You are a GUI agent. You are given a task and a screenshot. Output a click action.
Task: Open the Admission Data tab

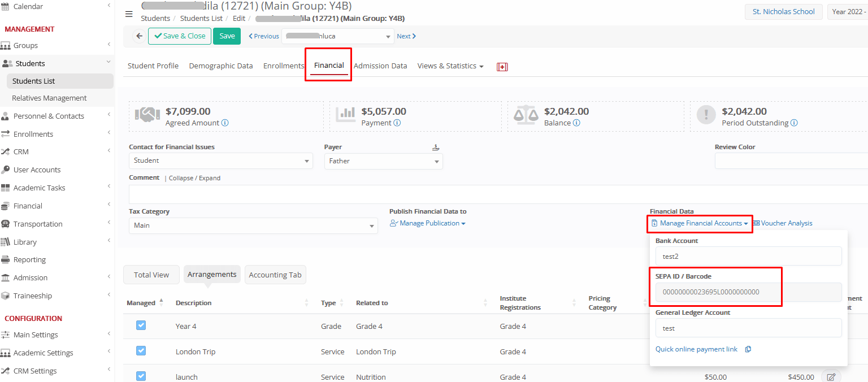coord(380,66)
